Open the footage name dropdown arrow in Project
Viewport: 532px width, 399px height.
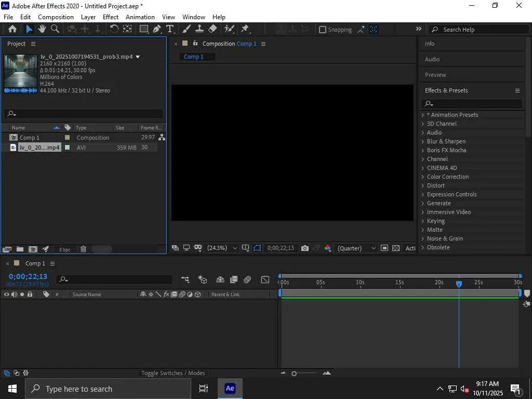[138, 57]
